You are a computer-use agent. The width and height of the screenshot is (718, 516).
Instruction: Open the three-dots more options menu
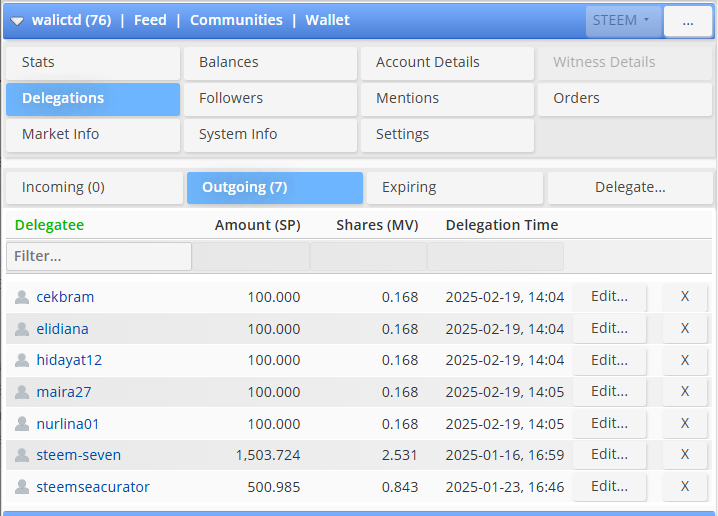688,21
